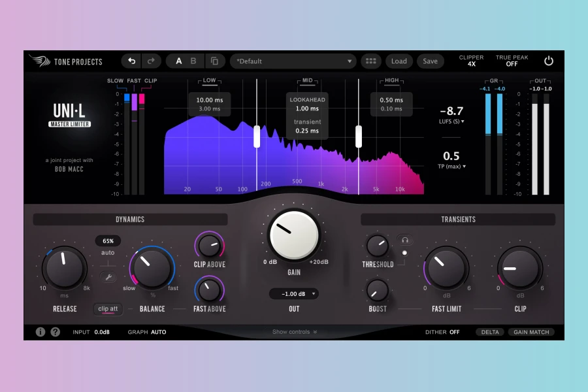Select preset slot A
The width and height of the screenshot is (588, 392).
click(179, 61)
